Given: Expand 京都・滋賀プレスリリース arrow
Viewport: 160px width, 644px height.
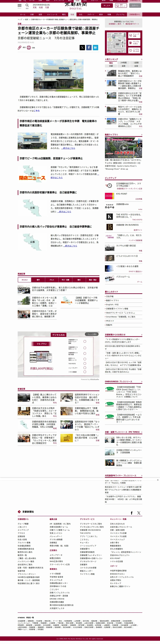Looking at the screenshot, I should pyautogui.click(x=142, y=432).
